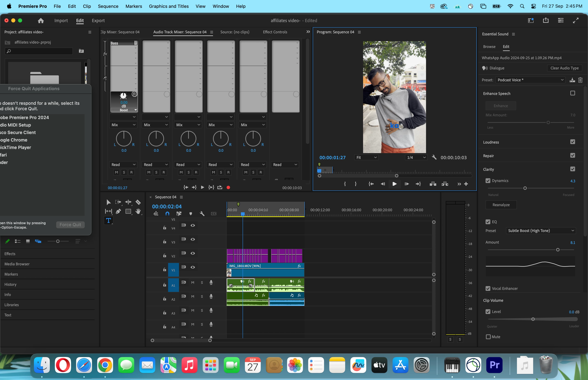The width and height of the screenshot is (588, 380).
Task: Switch to the Effect Controls tab
Action: click(275, 32)
